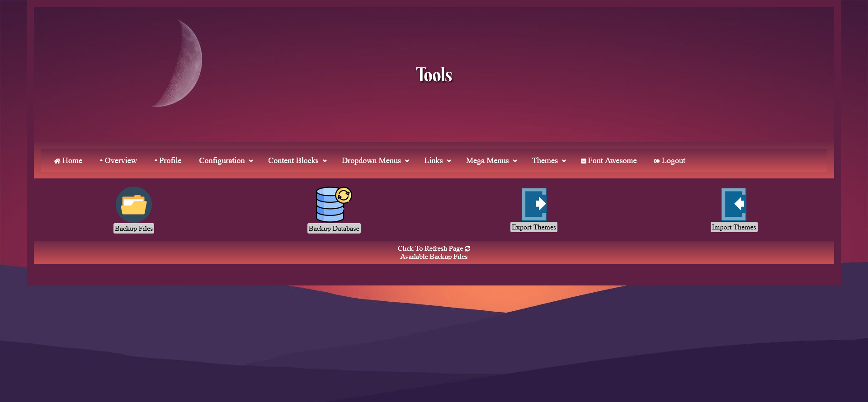This screenshot has width=868, height=402.
Task: Click the Font Awesome flag icon
Action: click(x=584, y=161)
